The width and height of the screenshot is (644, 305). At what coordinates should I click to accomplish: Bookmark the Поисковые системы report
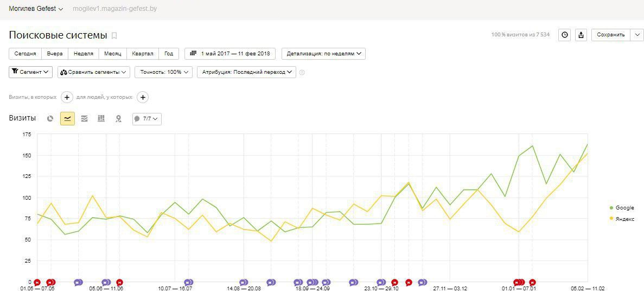(x=114, y=36)
